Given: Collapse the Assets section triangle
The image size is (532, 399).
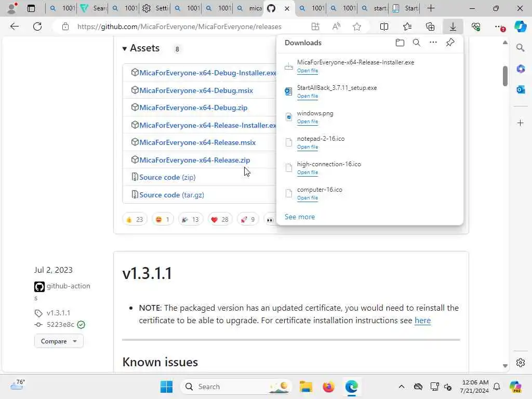Looking at the screenshot, I should 125,49.
